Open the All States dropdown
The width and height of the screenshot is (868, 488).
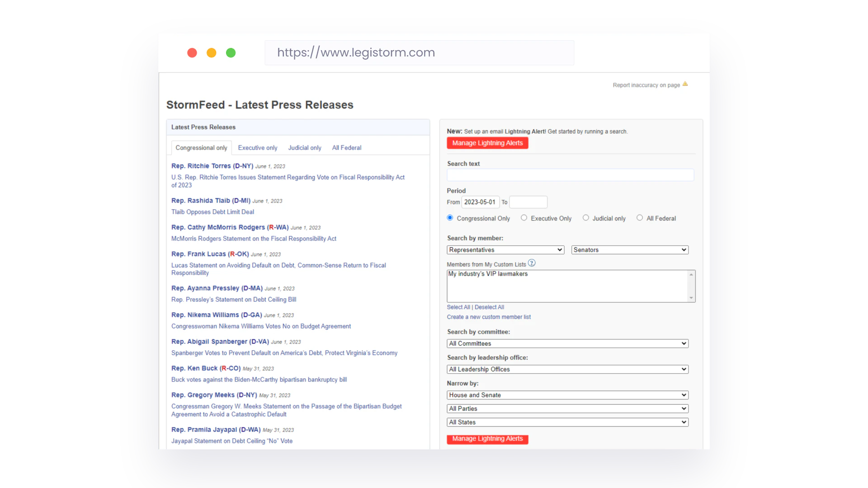click(567, 422)
